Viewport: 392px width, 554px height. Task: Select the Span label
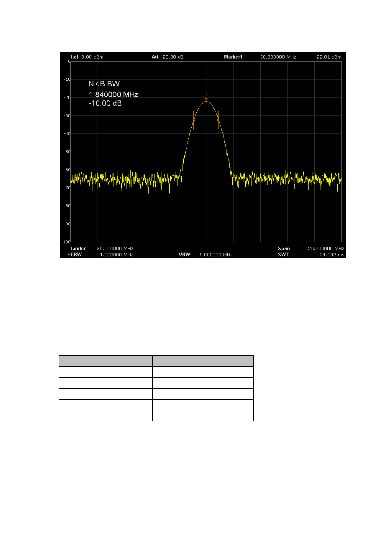[x=284, y=249]
